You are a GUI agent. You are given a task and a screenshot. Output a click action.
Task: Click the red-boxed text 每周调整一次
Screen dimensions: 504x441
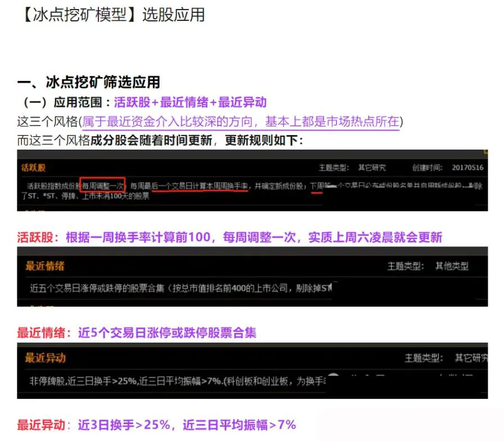click(x=102, y=185)
